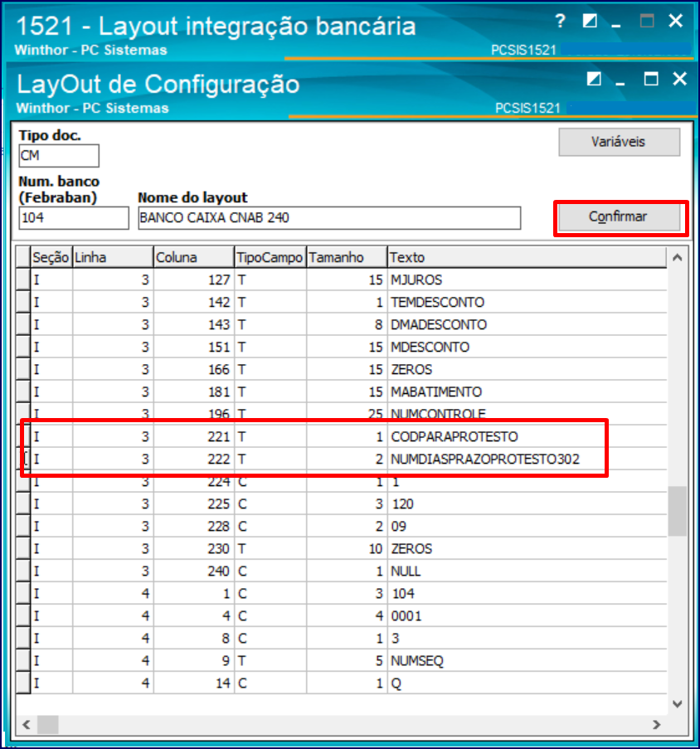
Task: Select the NUMDIASPRAZOPROTESTO302 text cell
Action: (x=527, y=460)
